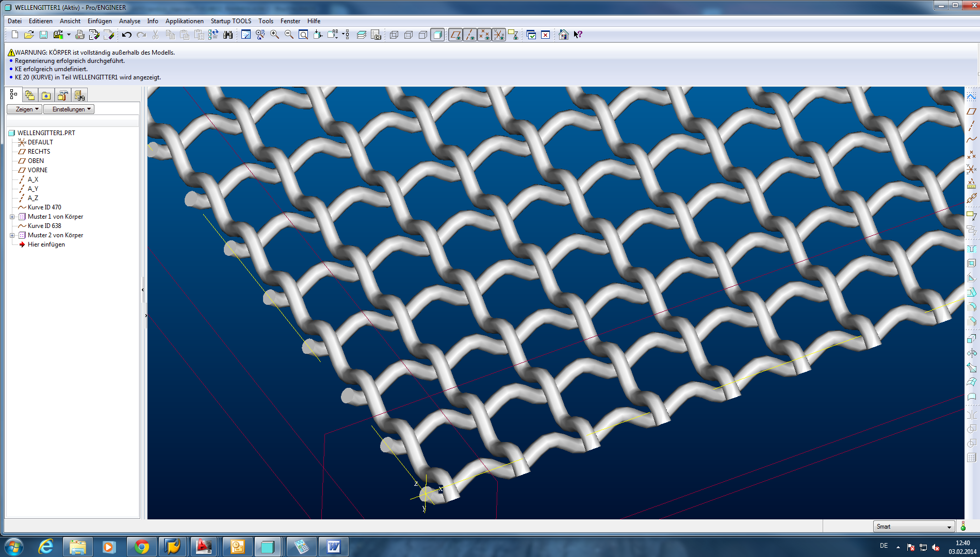Refit model to screen icon
Viewport: 980px width, 557px height.
[304, 35]
